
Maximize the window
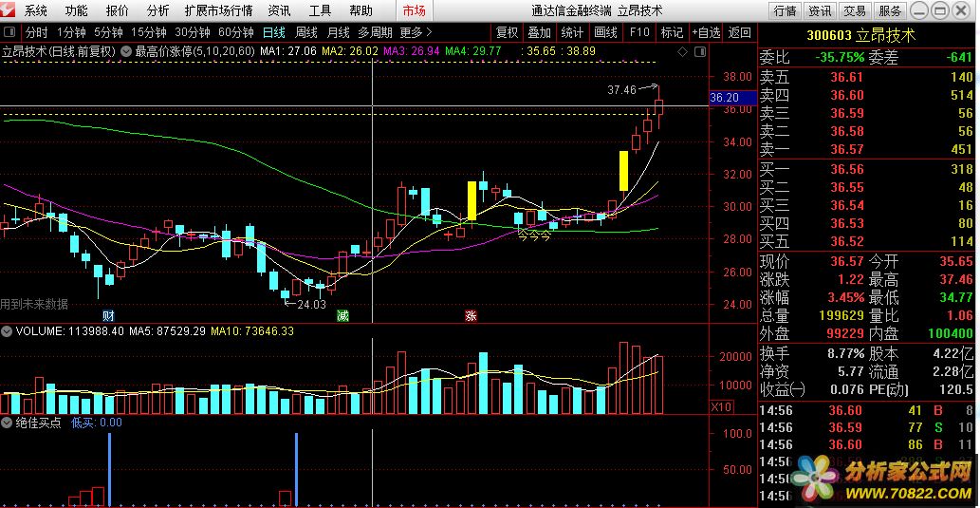pyautogui.click(x=939, y=10)
